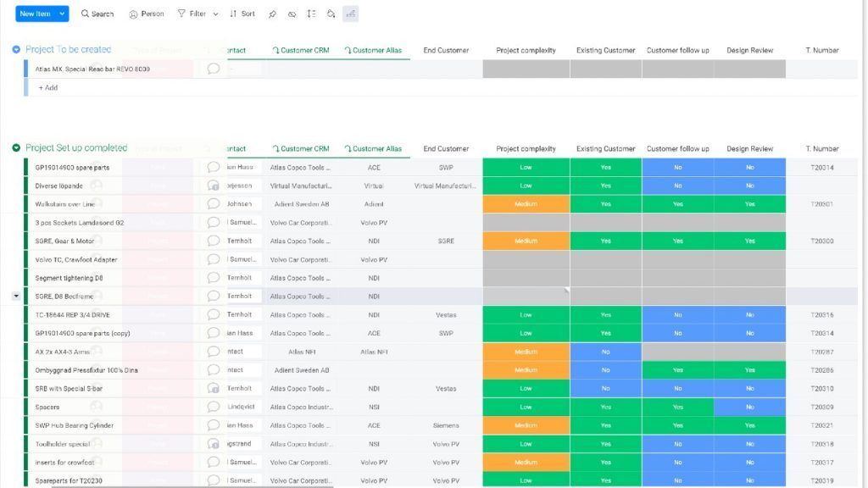
Task: Open conversation for Spareparts for T20230
Action: (x=213, y=480)
